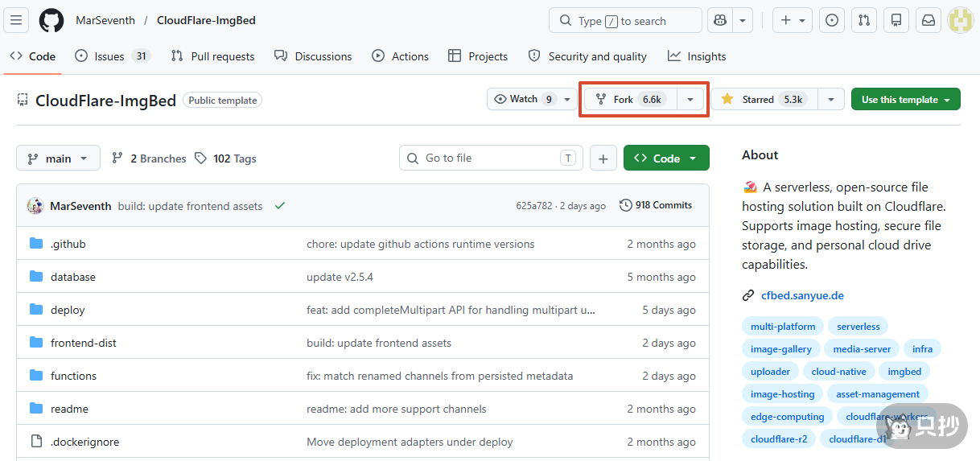Image resolution: width=980 pixels, height=461 pixels.
Task: Switch to the Issues tab
Action: pyautogui.click(x=112, y=56)
